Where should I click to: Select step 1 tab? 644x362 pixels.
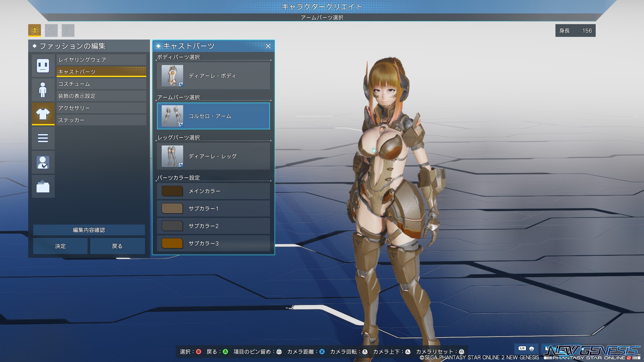pyautogui.click(x=35, y=31)
